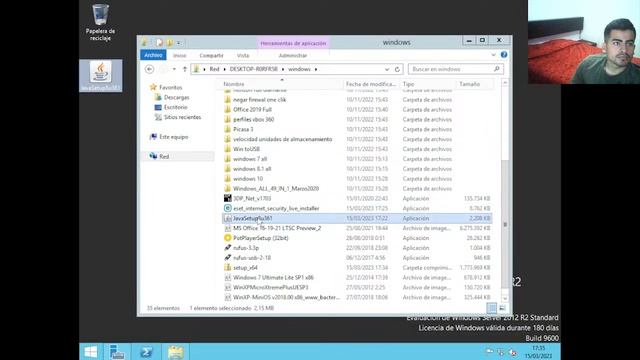Refresh the windows folder view

click(397, 69)
